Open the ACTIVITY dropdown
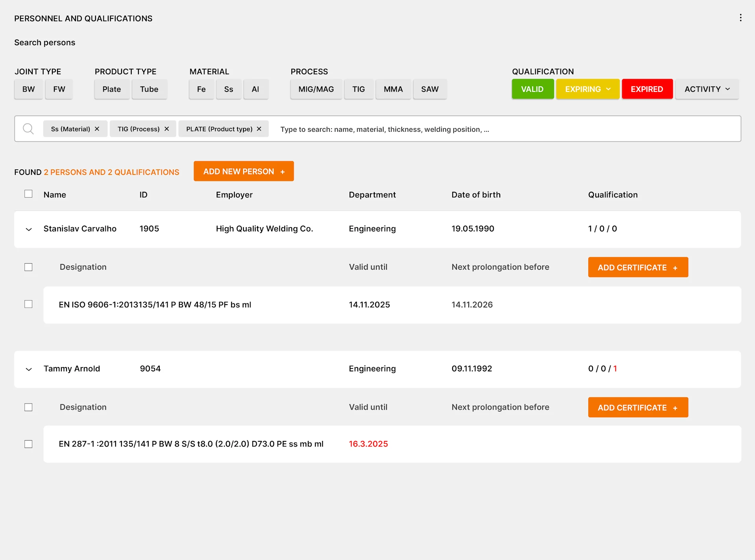This screenshot has width=755, height=560. pyautogui.click(x=707, y=89)
